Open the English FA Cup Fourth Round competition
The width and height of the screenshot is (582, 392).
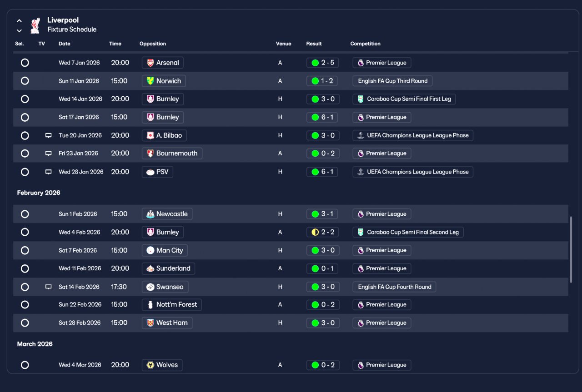(x=395, y=287)
